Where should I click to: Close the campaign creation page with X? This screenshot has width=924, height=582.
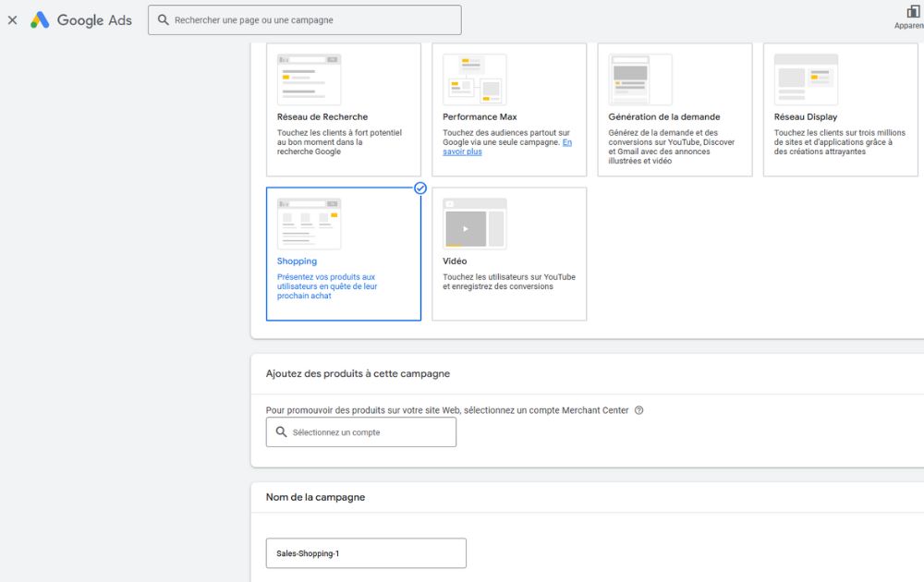pos(12,20)
